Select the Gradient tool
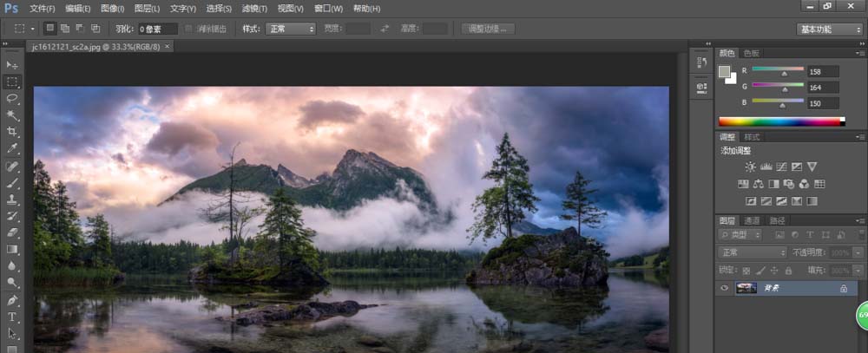 (12, 249)
